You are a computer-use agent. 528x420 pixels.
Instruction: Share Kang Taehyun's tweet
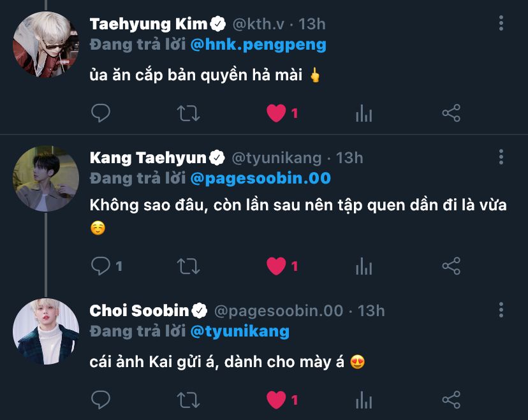(x=451, y=266)
